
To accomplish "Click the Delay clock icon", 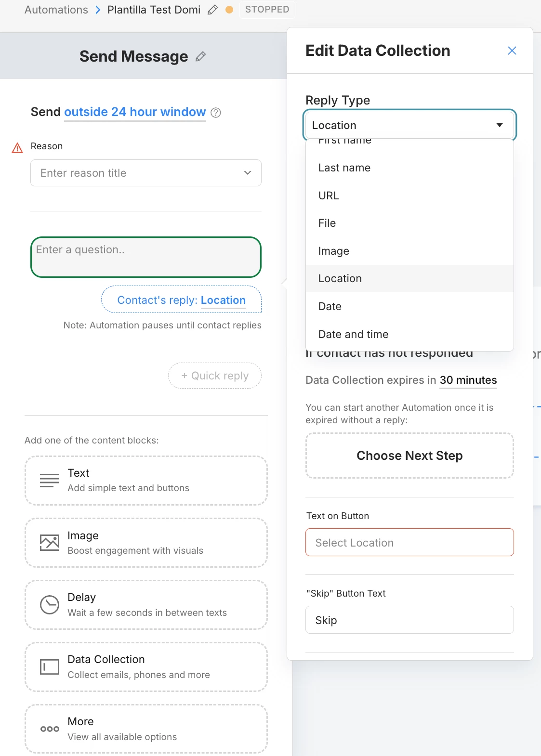I will pyautogui.click(x=50, y=605).
